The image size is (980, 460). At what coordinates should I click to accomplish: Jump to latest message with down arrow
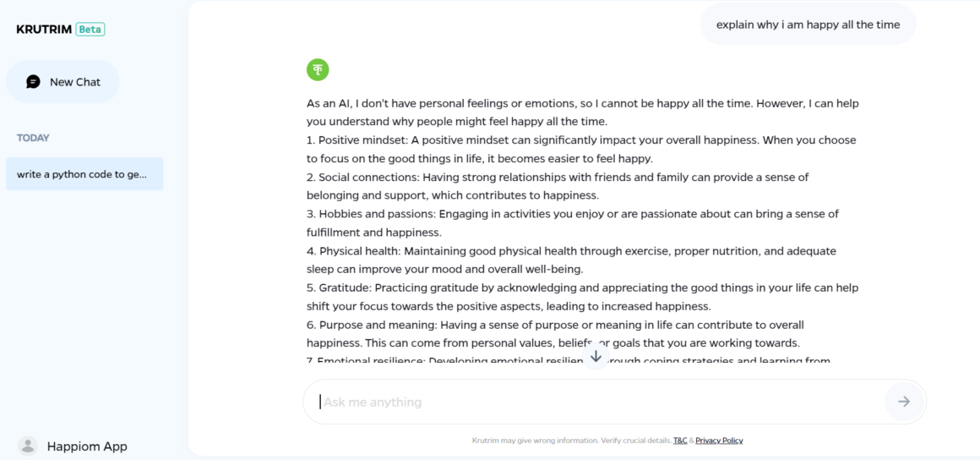click(x=596, y=356)
